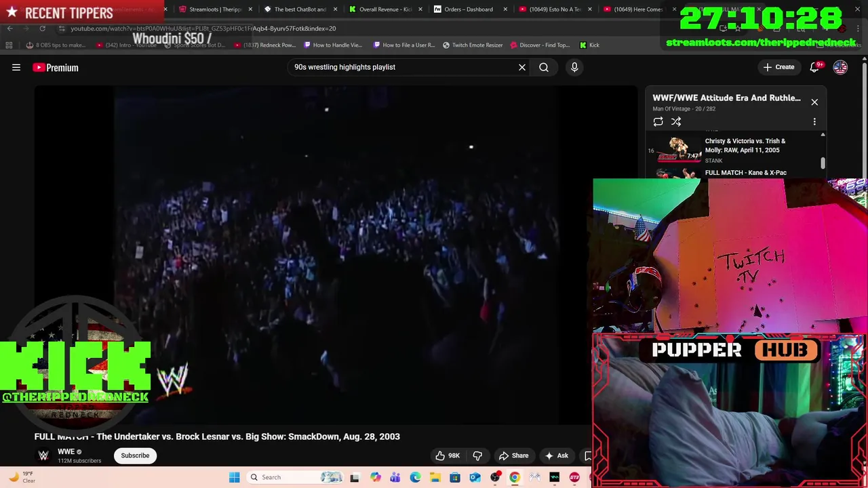Open Outlook from the taskbar
Image resolution: width=868 pixels, height=488 pixels.
pos(475,477)
